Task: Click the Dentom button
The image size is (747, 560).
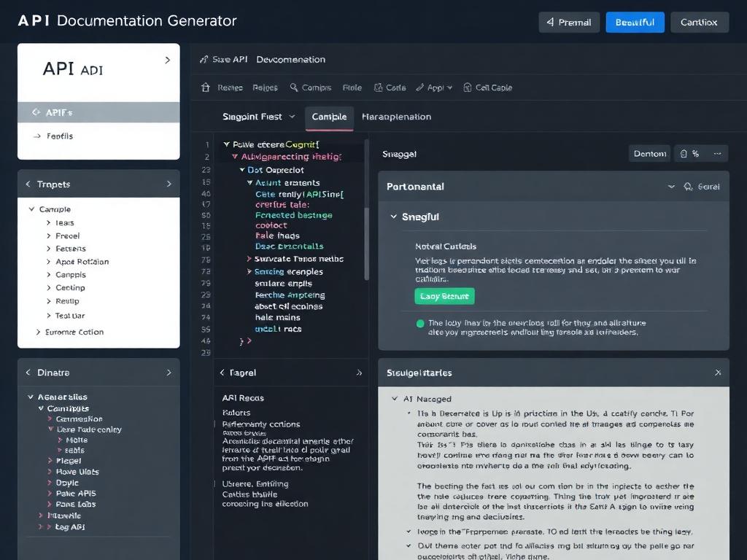Action: (649, 154)
